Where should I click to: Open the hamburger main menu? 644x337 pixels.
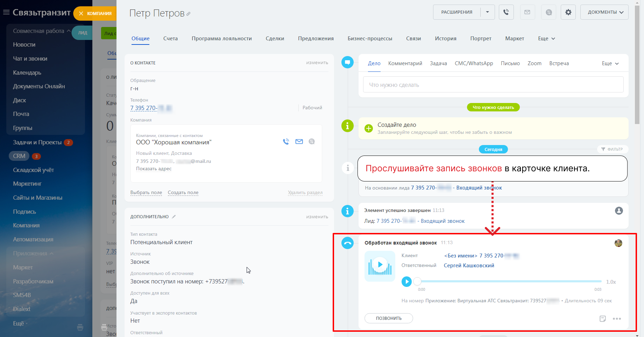6,12
